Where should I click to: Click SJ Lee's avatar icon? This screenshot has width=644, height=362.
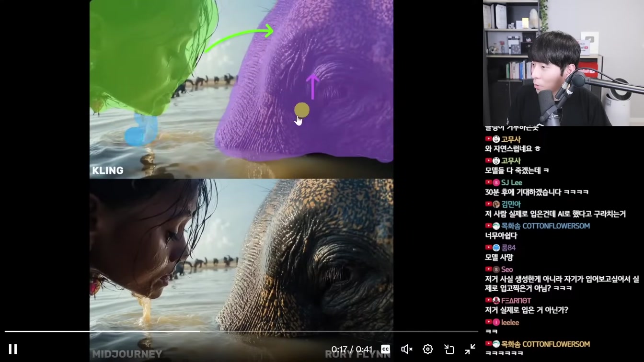coord(496,182)
